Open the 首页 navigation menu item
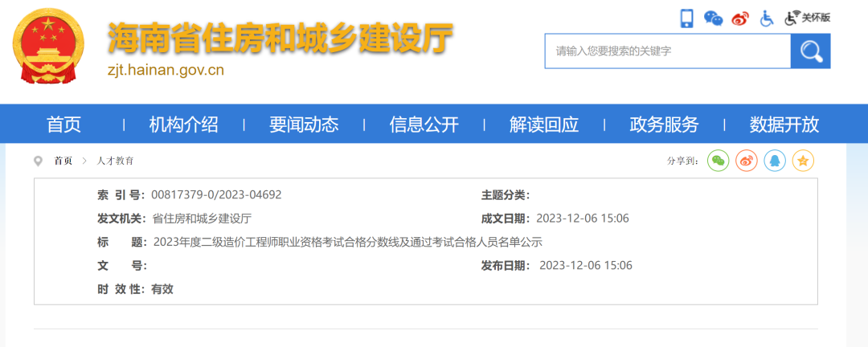The height and width of the screenshot is (347, 868). coord(64,125)
